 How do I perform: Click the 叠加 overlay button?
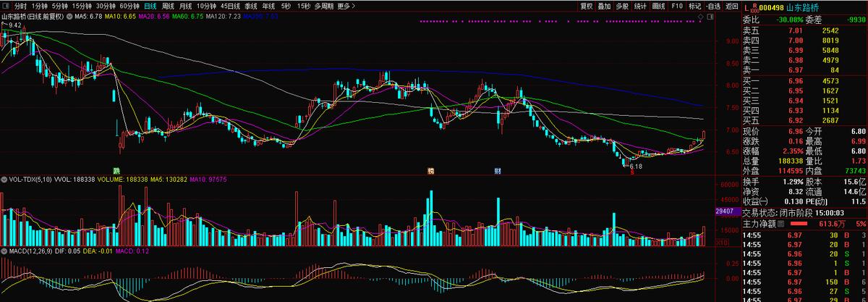tap(604, 6)
